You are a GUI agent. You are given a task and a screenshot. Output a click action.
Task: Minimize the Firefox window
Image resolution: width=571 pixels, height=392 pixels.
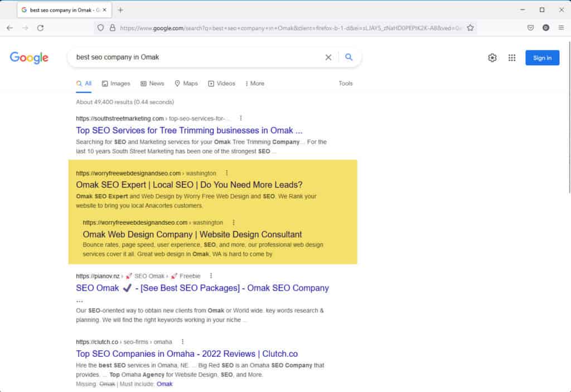click(x=522, y=10)
